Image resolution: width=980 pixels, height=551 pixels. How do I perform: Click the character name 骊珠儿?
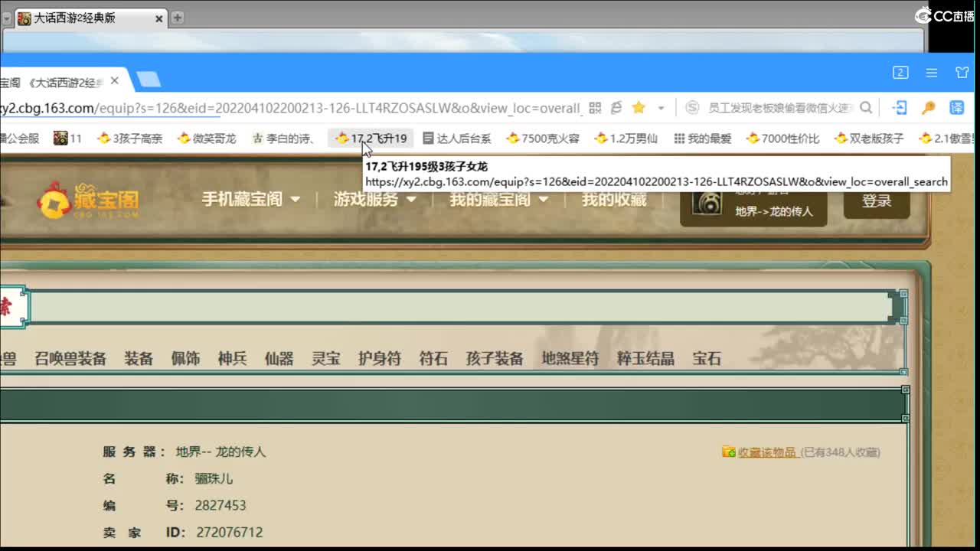pos(214,479)
